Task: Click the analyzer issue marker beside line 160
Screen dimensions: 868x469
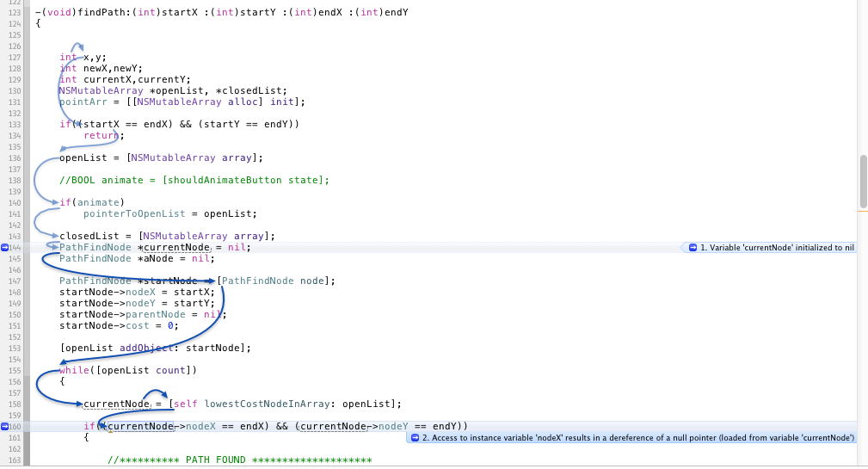Action: click(4, 426)
